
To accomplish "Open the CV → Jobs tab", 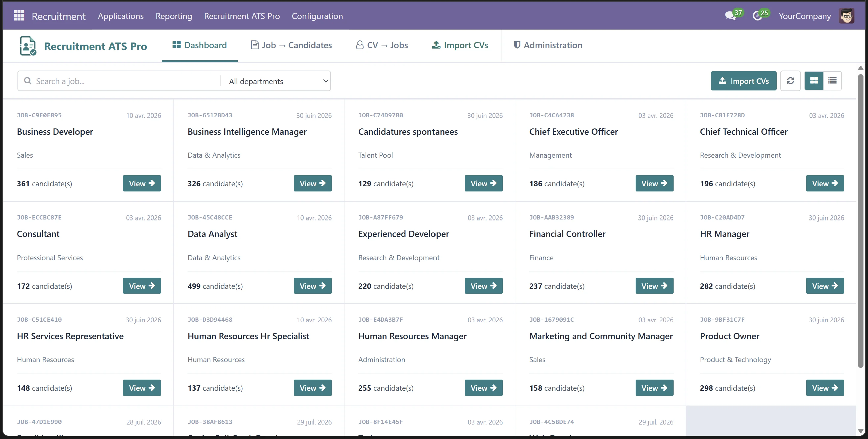I will (382, 45).
